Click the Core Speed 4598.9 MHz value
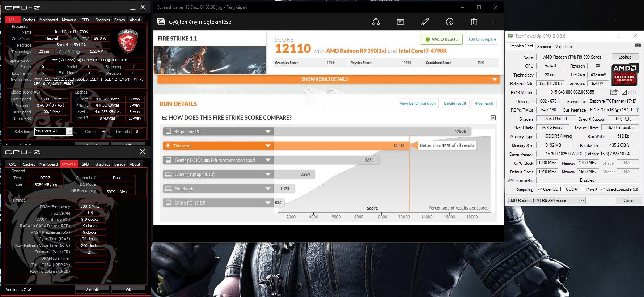This screenshot has height=297, width=644. pyautogui.click(x=51, y=99)
